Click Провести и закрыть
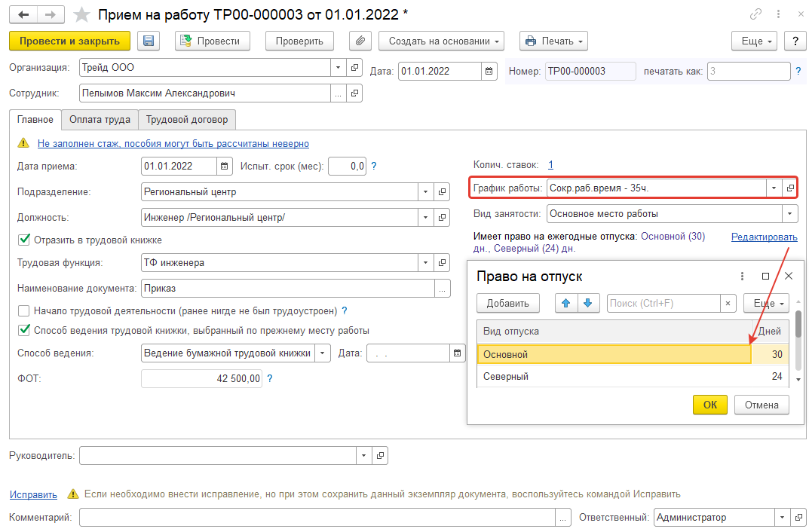 coord(69,41)
